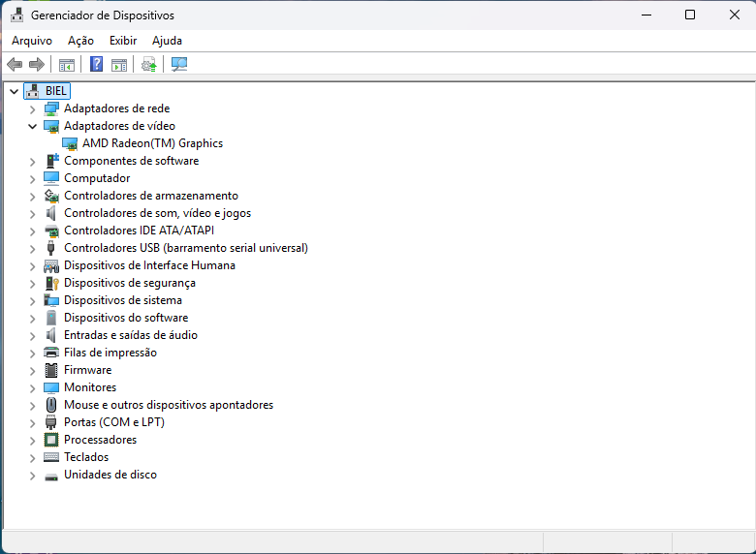Click the USB plug icon for Controladores USB
Image resolution: width=756 pixels, height=554 pixels.
(x=50, y=248)
